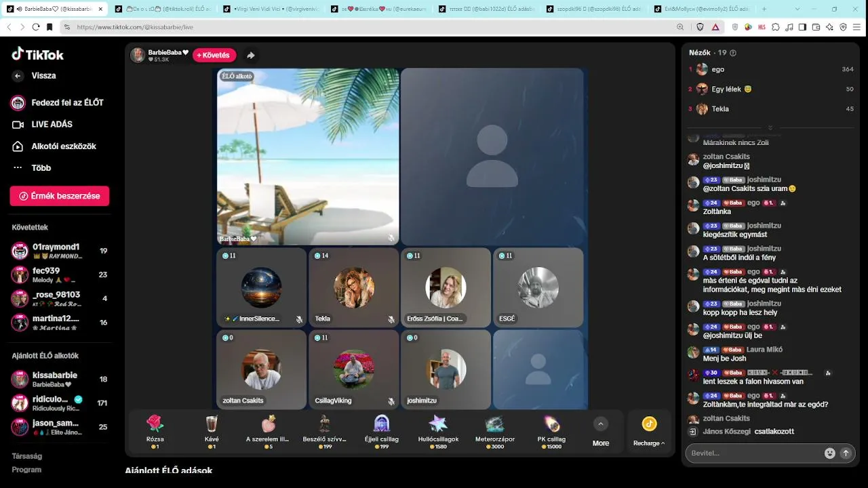This screenshot has height=488, width=868.
Task: Open followed live channel _rose_98103
Action: pyautogui.click(x=60, y=298)
